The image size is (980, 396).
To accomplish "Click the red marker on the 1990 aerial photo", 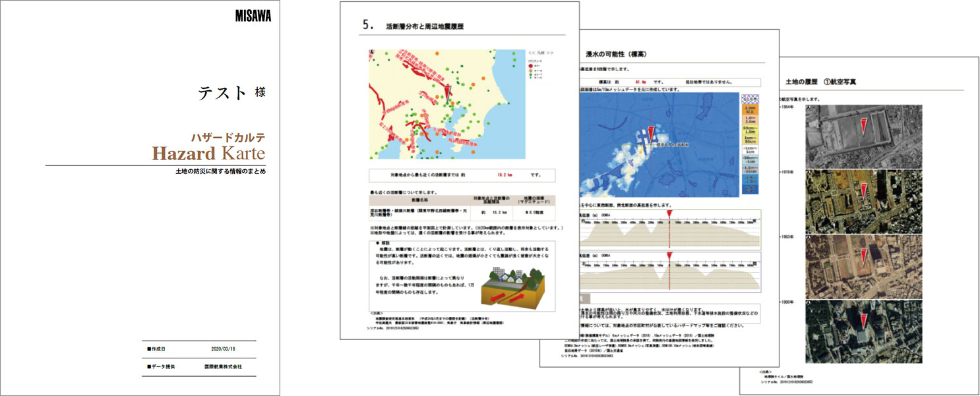I will (x=864, y=322).
